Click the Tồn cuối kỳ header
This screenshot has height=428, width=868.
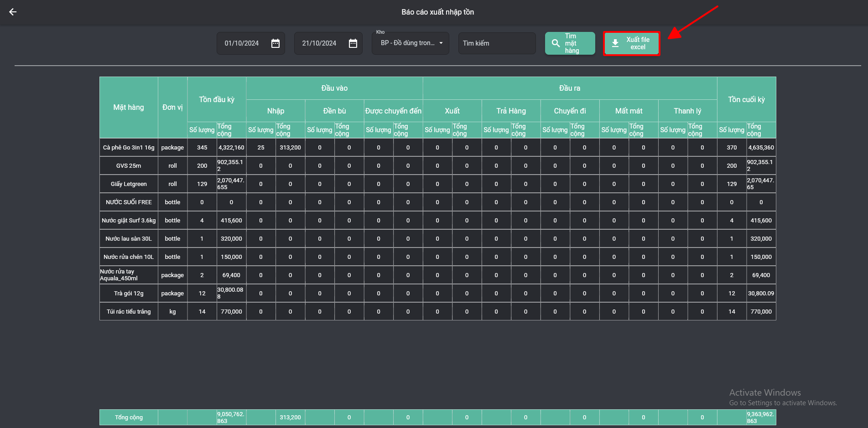point(746,99)
